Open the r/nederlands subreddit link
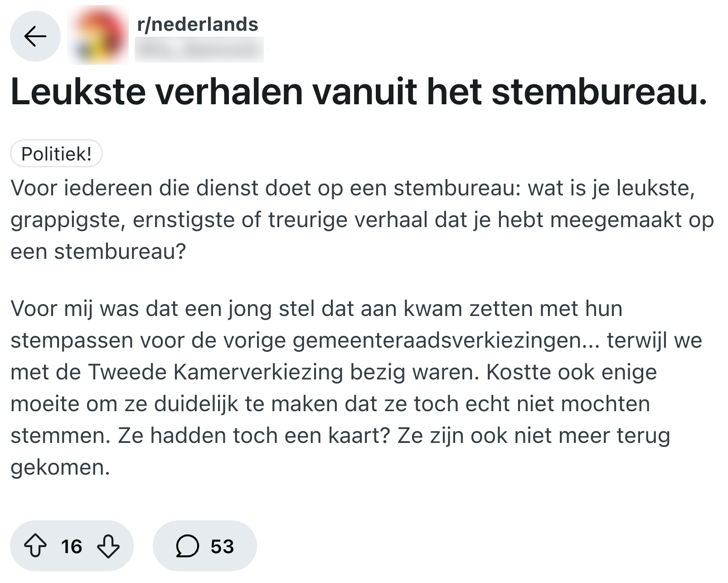 tap(198, 24)
